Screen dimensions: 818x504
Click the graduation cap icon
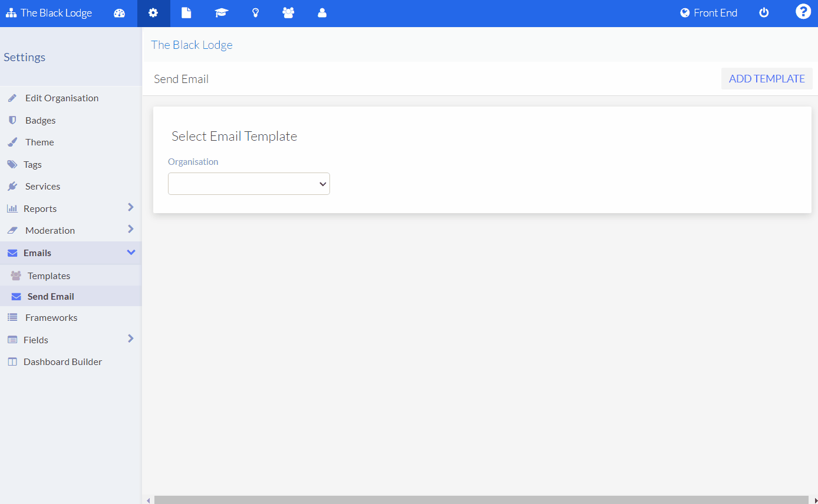tap(221, 12)
